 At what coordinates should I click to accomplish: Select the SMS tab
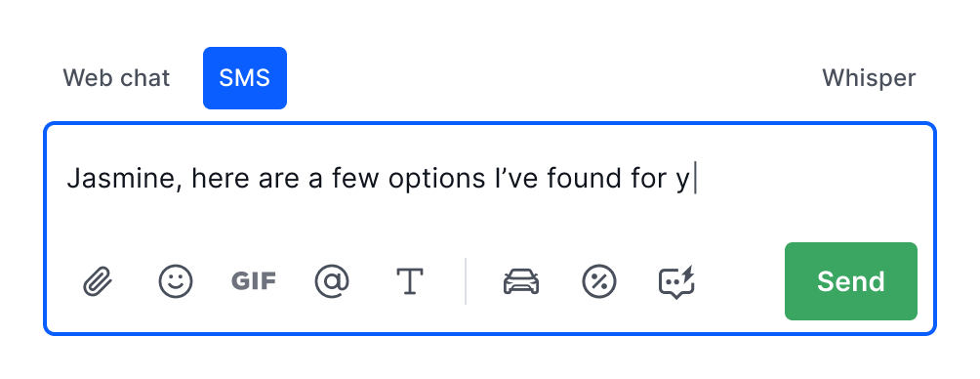click(x=245, y=78)
